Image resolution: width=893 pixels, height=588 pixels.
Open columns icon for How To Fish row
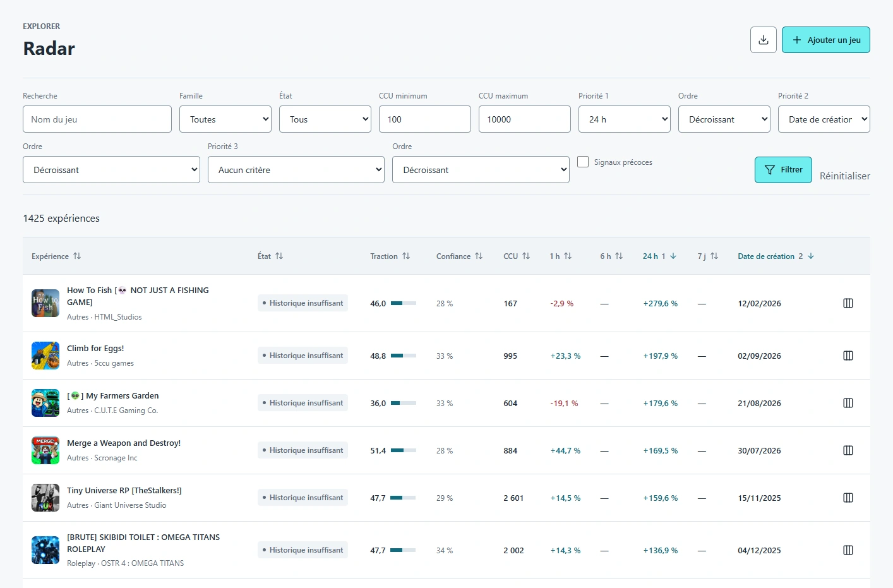pyautogui.click(x=848, y=303)
